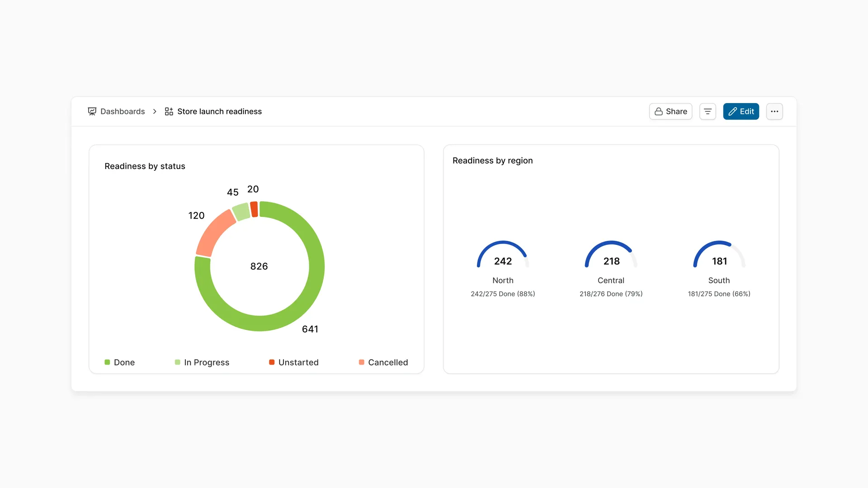Open the filter options icon button
The height and width of the screenshot is (488, 868).
point(708,112)
